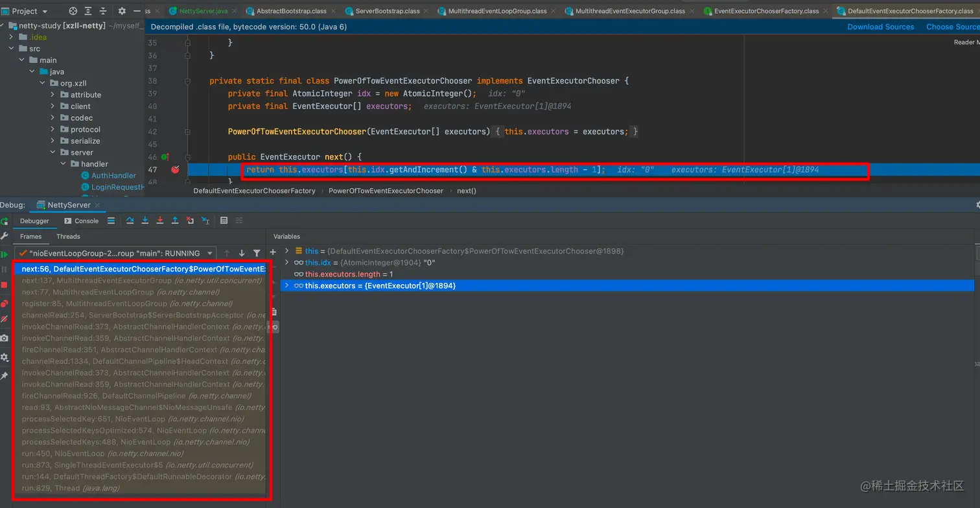Stop the debug session

[5, 285]
